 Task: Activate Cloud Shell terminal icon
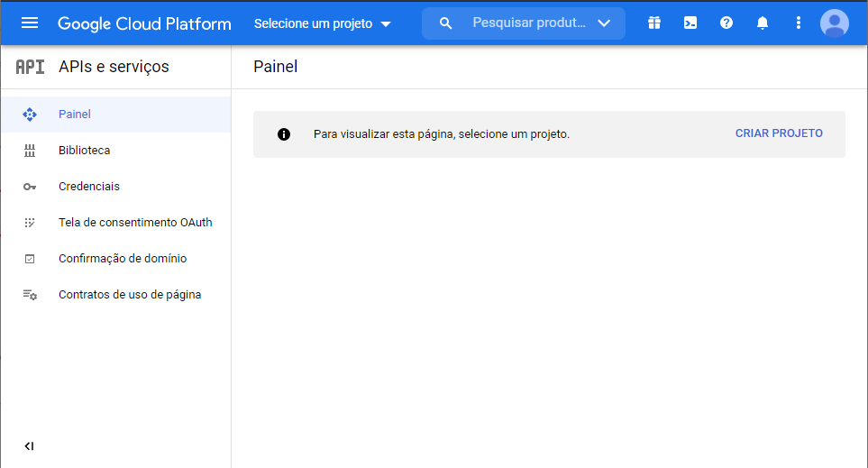[690, 23]
